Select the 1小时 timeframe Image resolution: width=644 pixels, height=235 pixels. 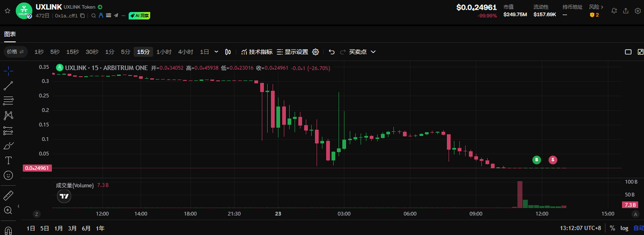164,52
